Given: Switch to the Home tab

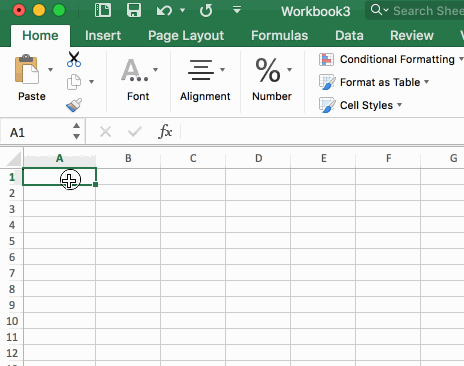Looking at the screenshot, I should [x=40, y=35].
